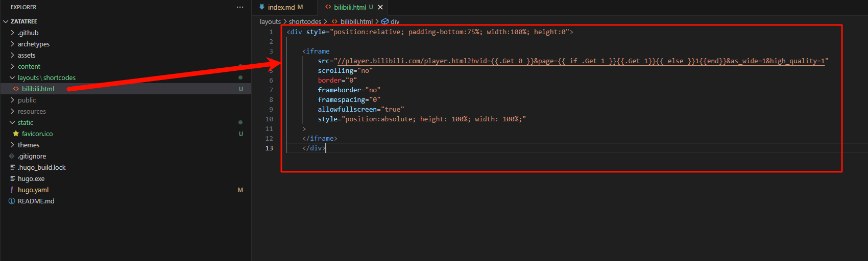868x261 pixels.
Task: Click layouts in the breadcrumb
Action: click(x=270, y=21)
